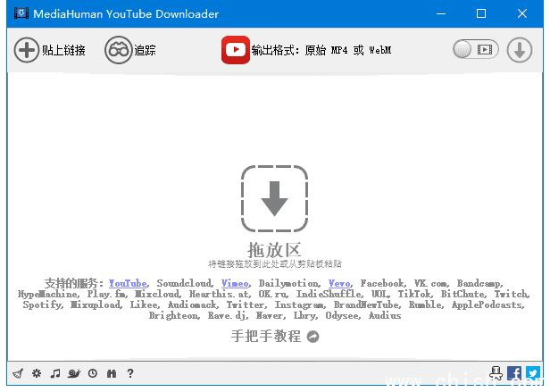Screen dimensions: 550x392
Task: Click the broom clear list icon
Action: click(x=18, y=373)
